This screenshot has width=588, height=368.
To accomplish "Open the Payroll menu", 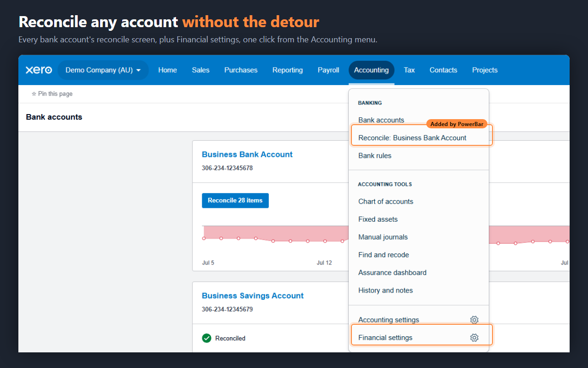I will [x=328, y=70].
